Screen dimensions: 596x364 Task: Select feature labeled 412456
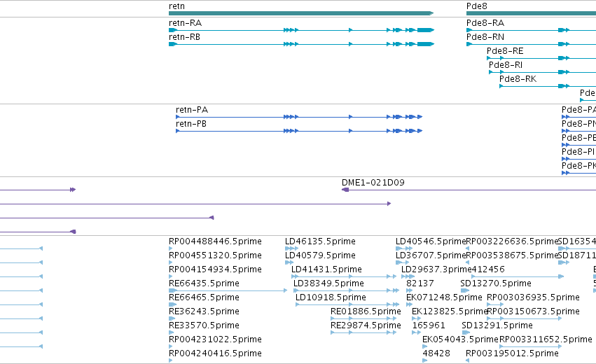tap(488, 269)
